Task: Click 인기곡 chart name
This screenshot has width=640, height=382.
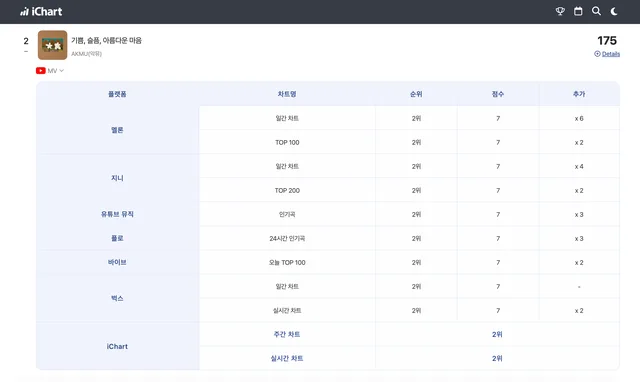Action: (287, 214)
